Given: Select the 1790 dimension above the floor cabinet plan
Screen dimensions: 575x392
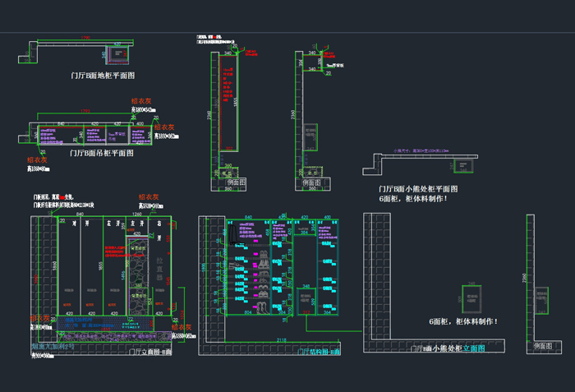Looking at the screenshot, I should coord(85,38).
